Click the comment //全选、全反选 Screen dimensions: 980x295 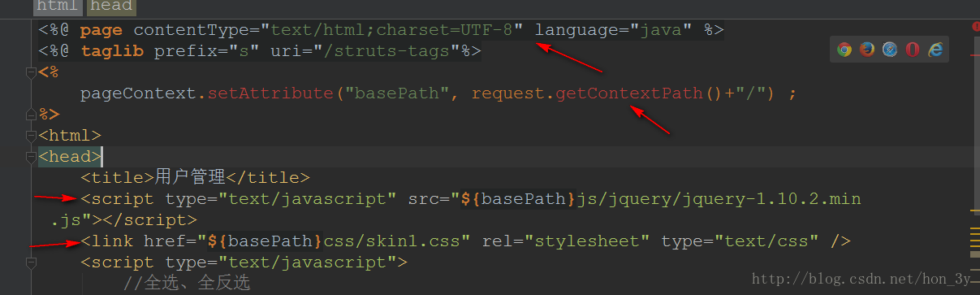[x=187, y=284]
